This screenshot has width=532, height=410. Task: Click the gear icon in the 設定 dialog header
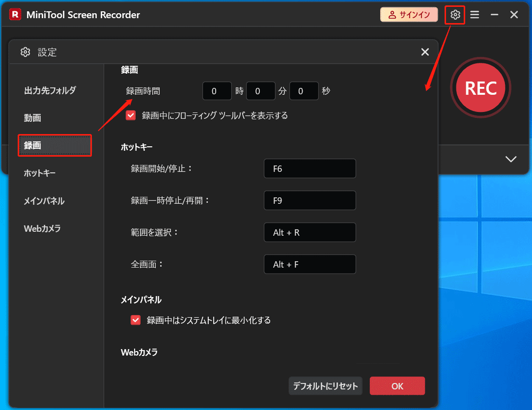[x=25, y=52]
